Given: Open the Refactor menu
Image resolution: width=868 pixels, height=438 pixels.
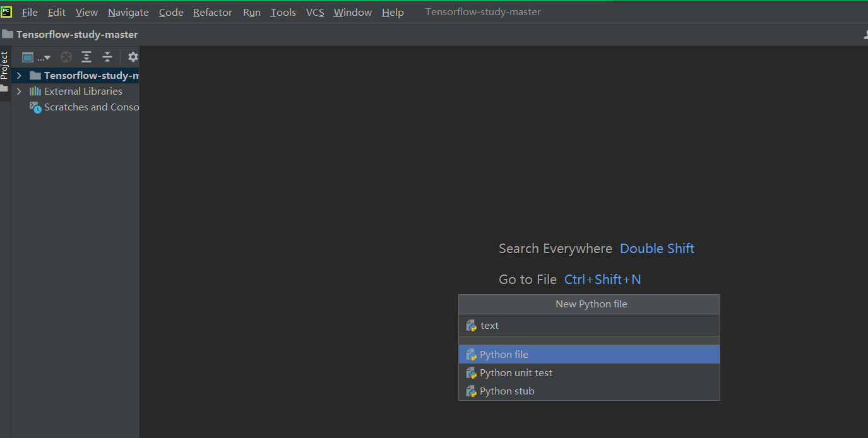Looking at the screenshot, I should (x=213, y=12).
